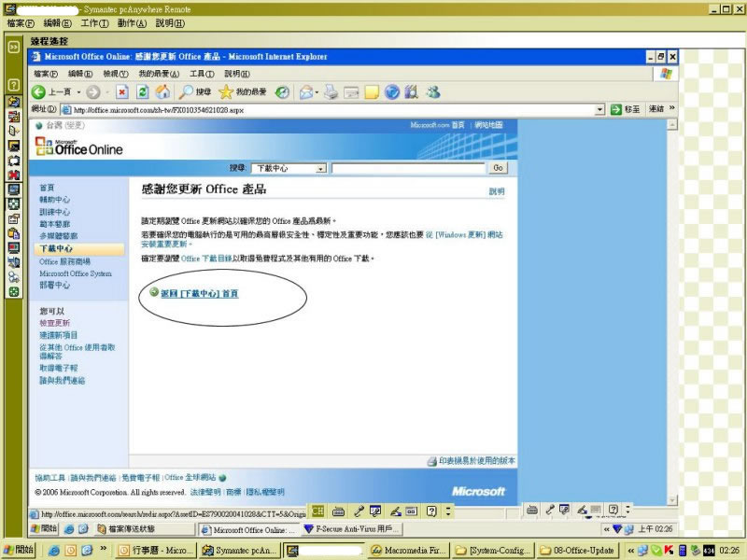
Task: Click the IE Forward arrow button
Action: (x=92, y=92)
